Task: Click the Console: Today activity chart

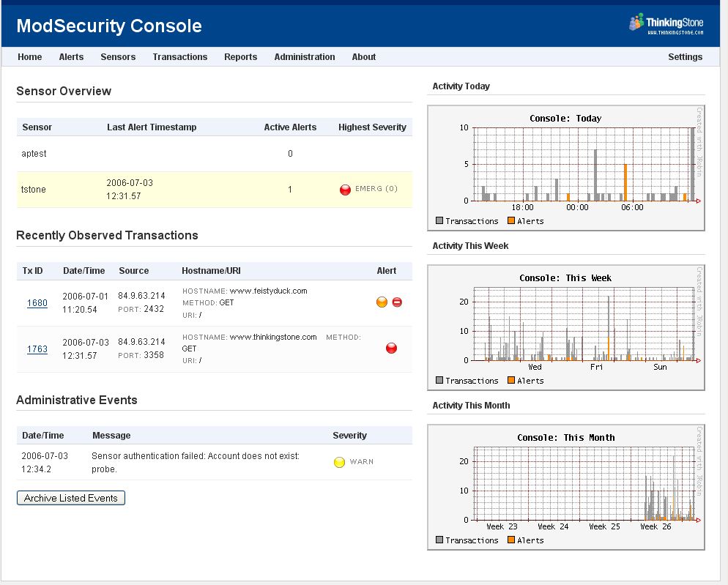Action: (566, 168)
